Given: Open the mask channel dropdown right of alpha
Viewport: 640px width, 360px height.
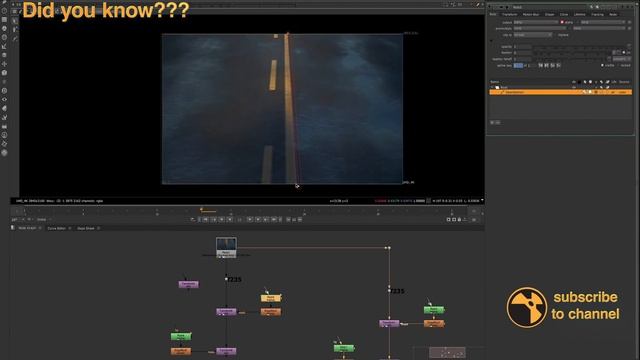Looking at the screenshot, I should tap(602, 22).
